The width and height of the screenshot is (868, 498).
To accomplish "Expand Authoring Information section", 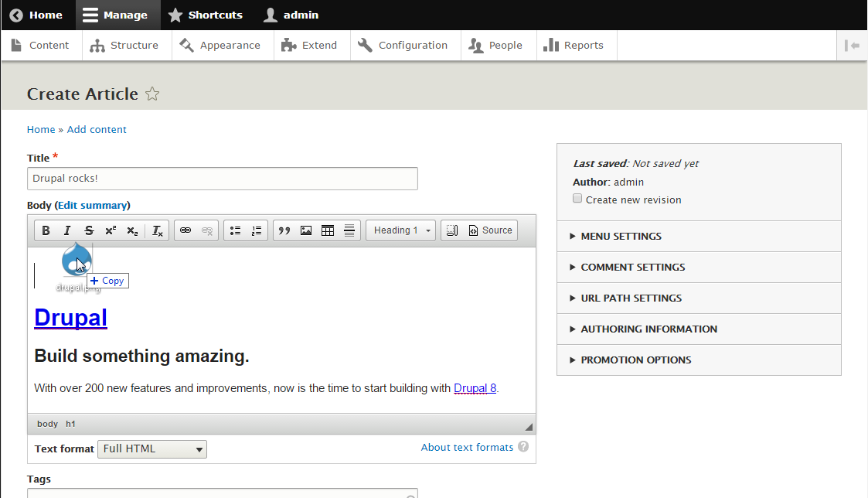I will coord(699,329).
